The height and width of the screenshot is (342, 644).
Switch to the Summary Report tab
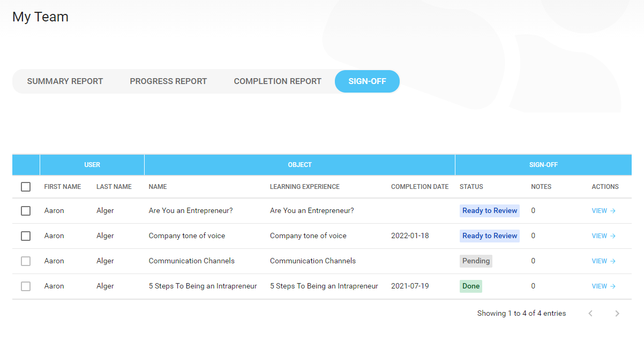point(65,81)
